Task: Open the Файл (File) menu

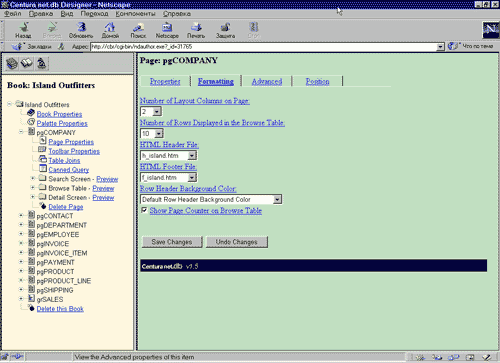Action: pos(13,14)
